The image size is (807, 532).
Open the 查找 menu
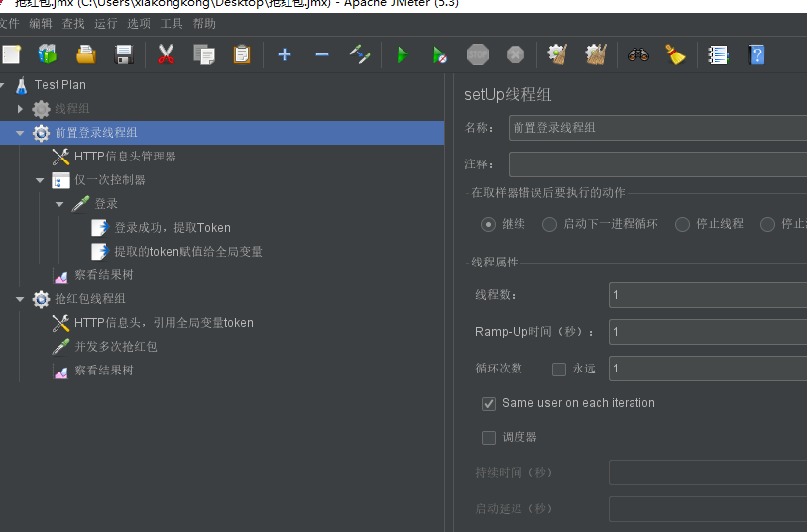(x=73, y=24)
